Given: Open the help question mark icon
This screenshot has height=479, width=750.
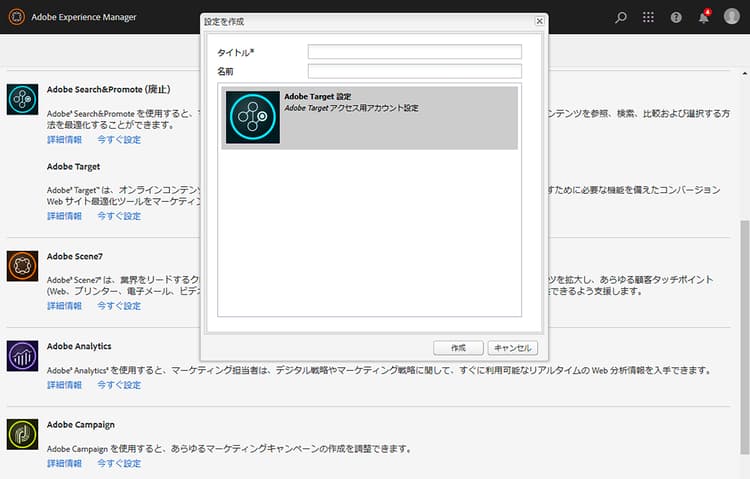Looking at the screenshot, I should pyautogui.click(x=676, y=17).
